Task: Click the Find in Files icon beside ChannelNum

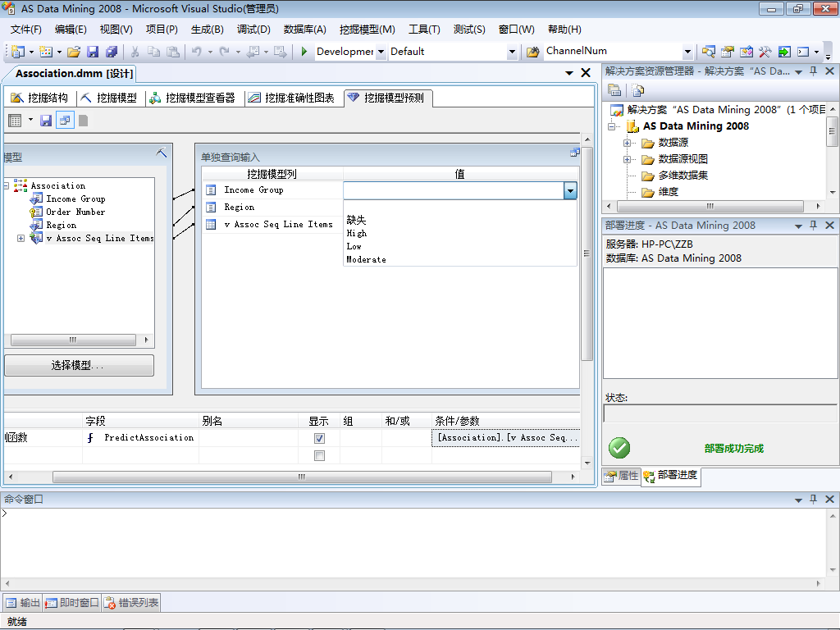Action: click(x=532, y=52)
